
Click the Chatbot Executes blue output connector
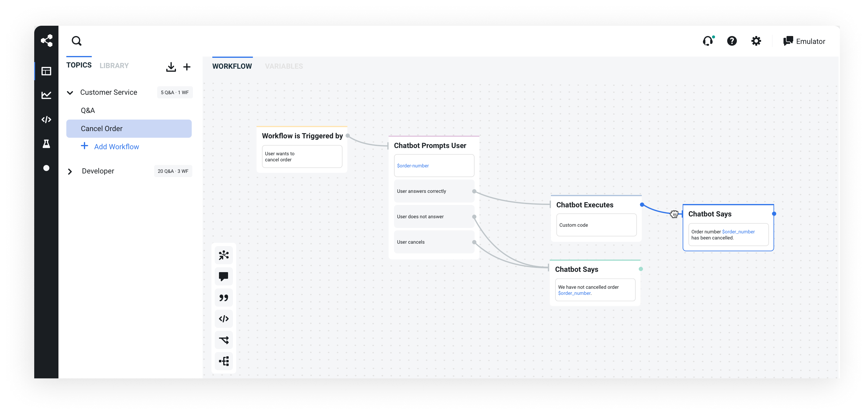[642, 204]
